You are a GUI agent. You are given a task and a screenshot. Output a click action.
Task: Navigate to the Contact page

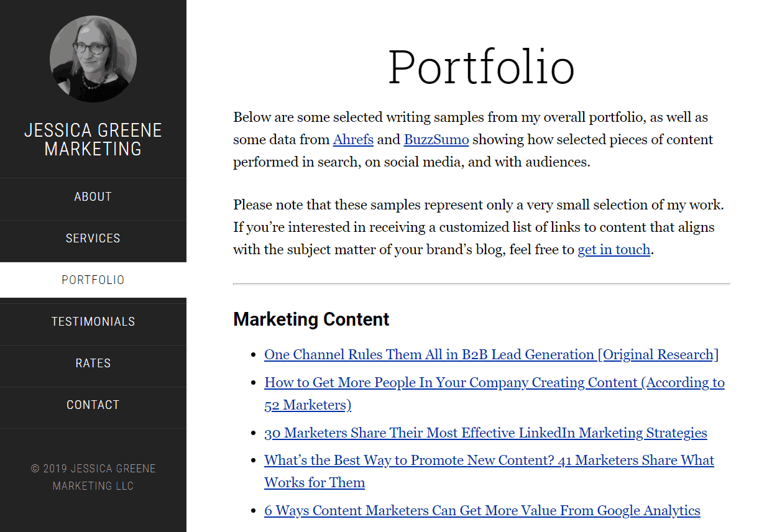coord(93,405)
